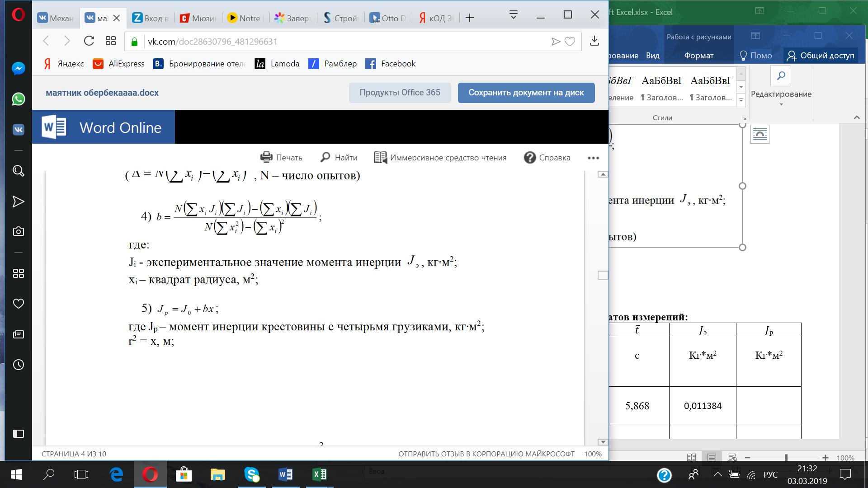
Task: Open the tab menu dropdown
Action: coord(514,15)
